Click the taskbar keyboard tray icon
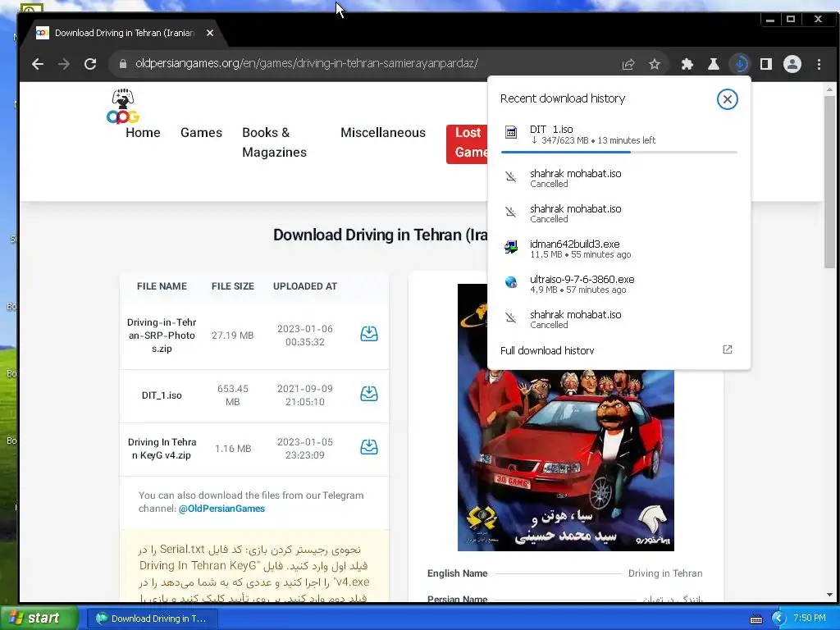 tap(756, 619)
